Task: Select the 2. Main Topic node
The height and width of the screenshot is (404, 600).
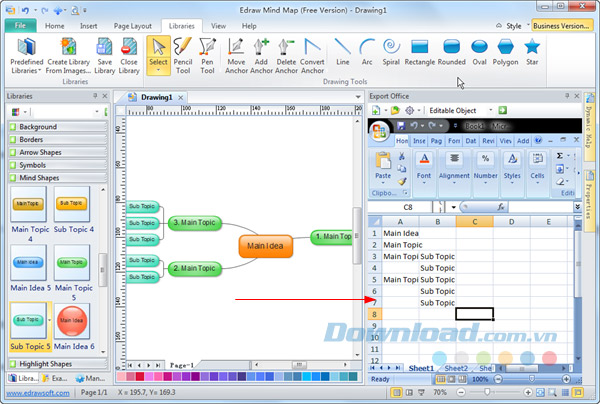Action: pyautogui.click(x=194, y=269)
